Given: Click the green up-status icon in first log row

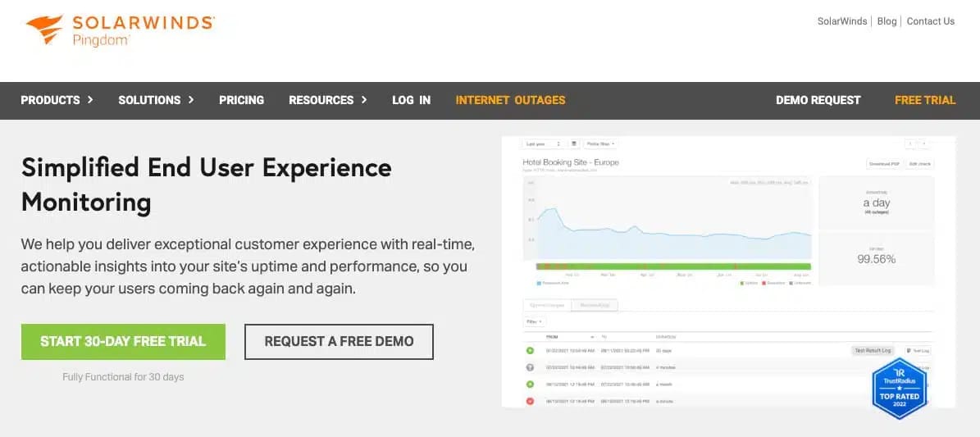Looking at the screenshot, I should coord(530,351).
